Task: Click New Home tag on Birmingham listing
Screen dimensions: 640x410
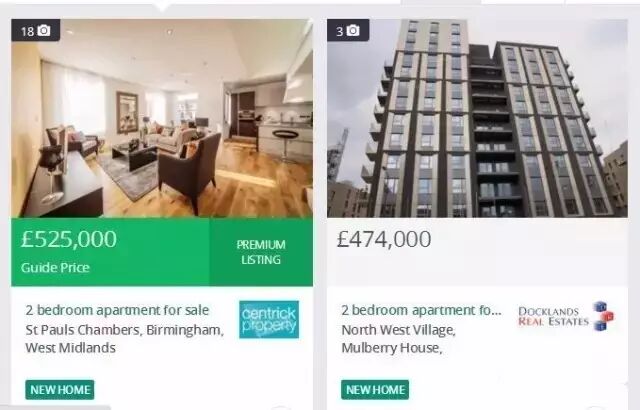Action: pos(60,390)
